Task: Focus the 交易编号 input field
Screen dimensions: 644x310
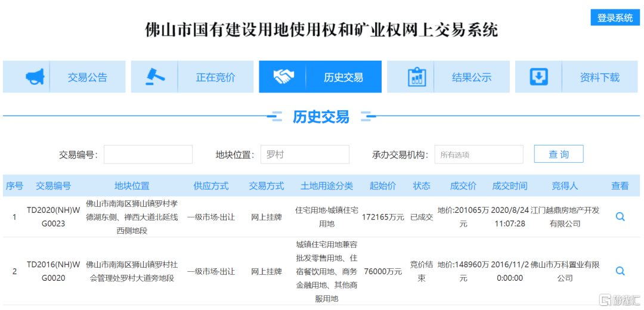Action: point(148,154)
